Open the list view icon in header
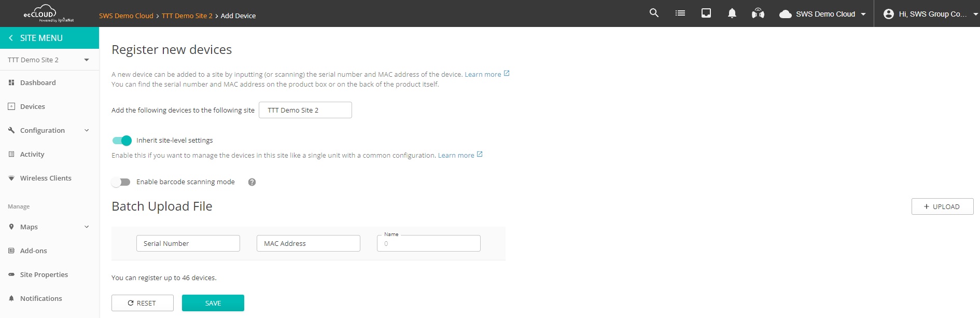980x318 pixels. (680, 13)
